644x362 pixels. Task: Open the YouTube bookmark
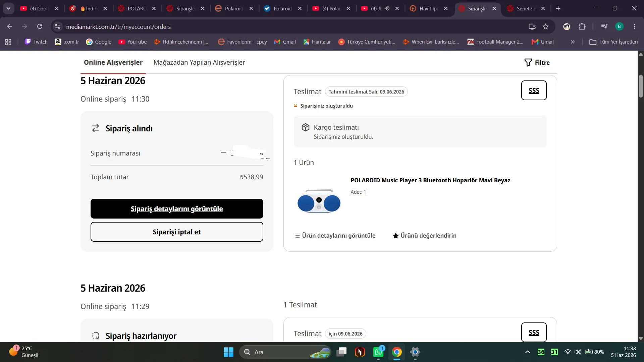click(x=132, y=42)
